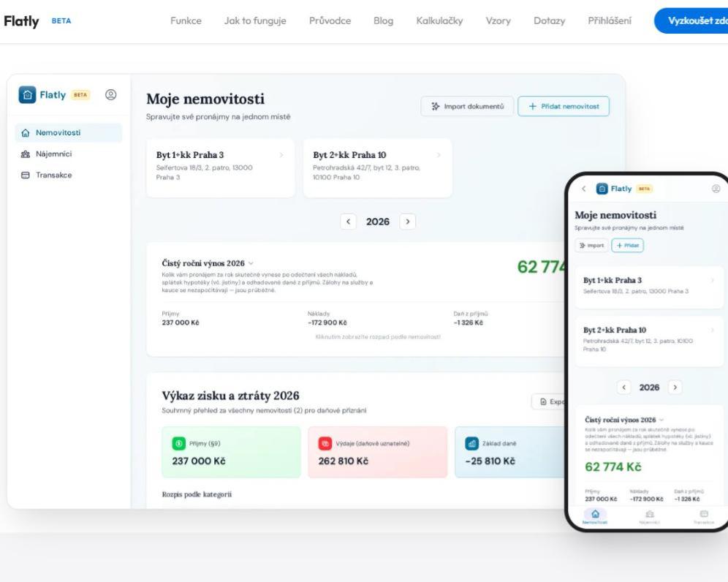
Task: Click the Export button in Výkaz zisku
Action: [549, 402]
